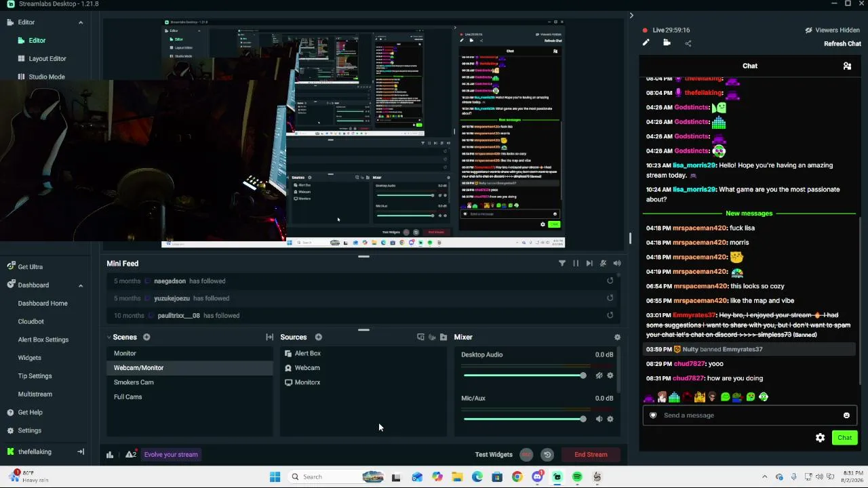
Task: Add a new source with plus icon
Action: point(318,337)
